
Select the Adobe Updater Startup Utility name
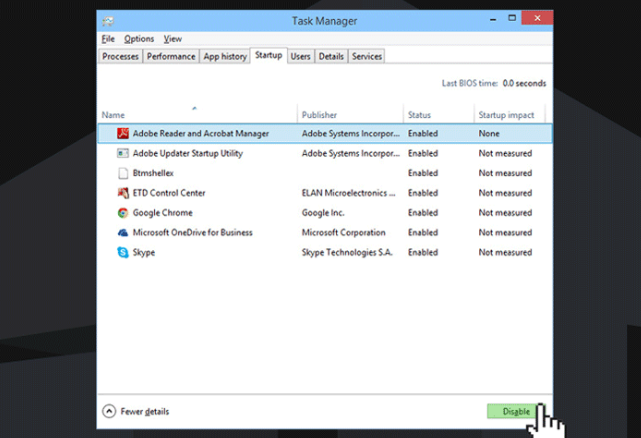pyautogui.click(x=188, y=153)
